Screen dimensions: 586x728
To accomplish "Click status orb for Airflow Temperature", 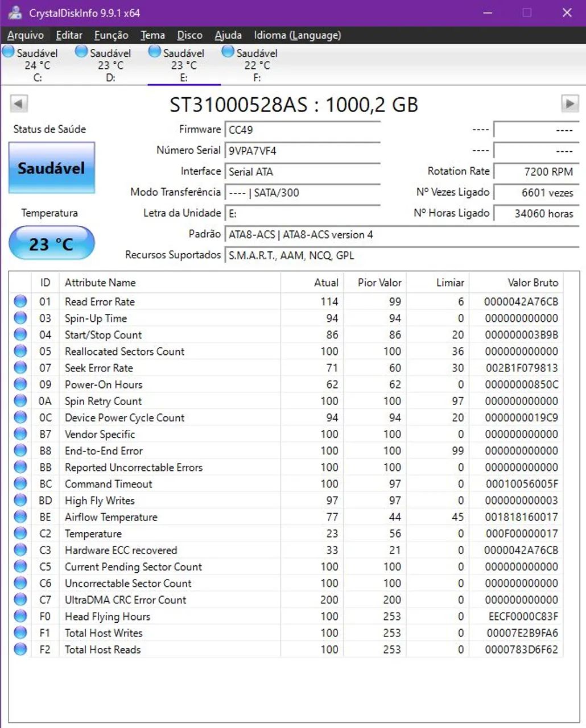I will point(20,516).
